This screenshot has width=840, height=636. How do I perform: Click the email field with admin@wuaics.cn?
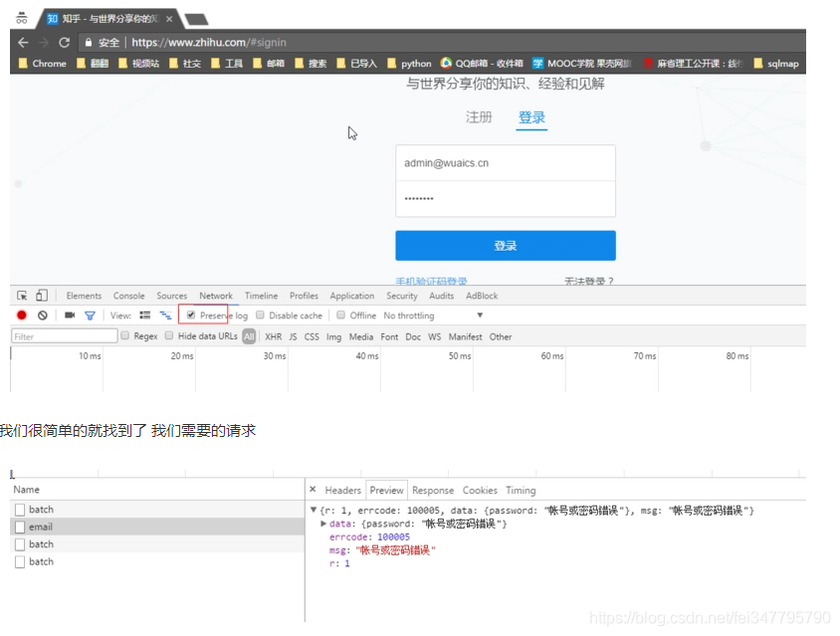506,163
